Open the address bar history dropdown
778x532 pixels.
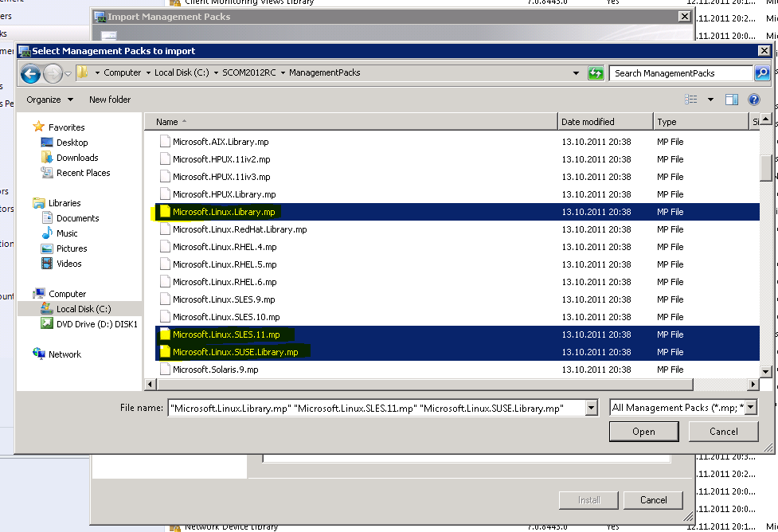coord(576,73)
